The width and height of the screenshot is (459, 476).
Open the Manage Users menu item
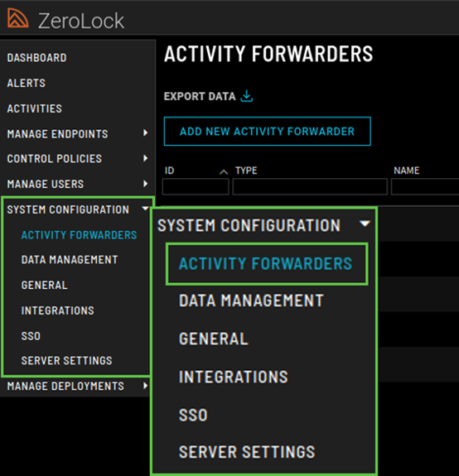(46, 184)
